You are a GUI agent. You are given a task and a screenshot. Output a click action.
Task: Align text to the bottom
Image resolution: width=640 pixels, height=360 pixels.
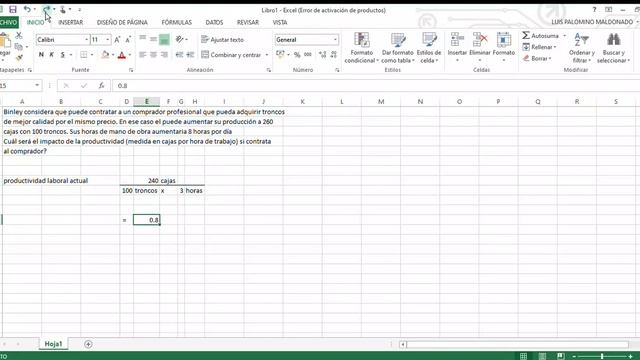[x=164, y=39]
